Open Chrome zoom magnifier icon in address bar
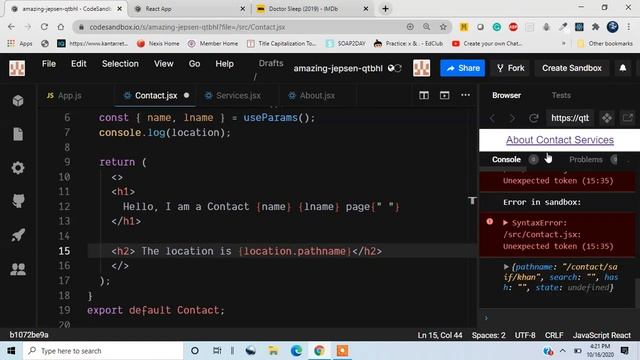 click(427, 27)
